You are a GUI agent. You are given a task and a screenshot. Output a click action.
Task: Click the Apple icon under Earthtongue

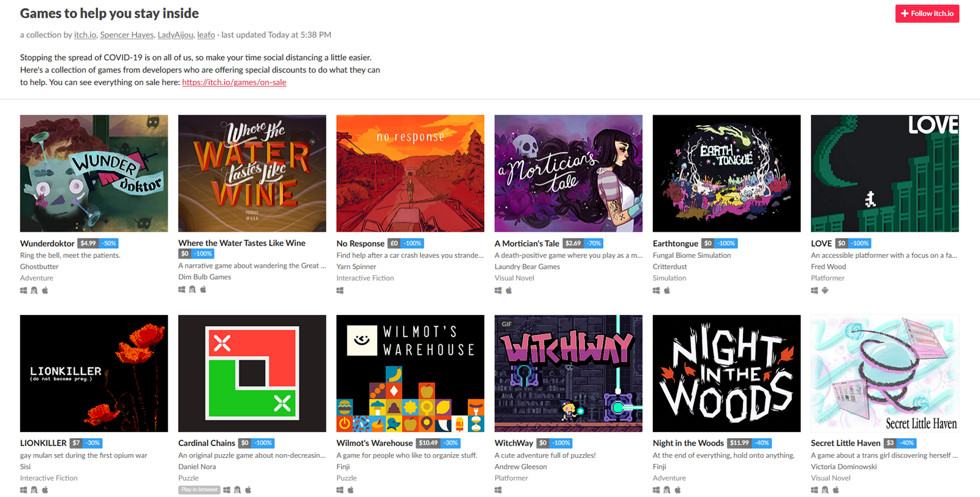pos(667,290)
